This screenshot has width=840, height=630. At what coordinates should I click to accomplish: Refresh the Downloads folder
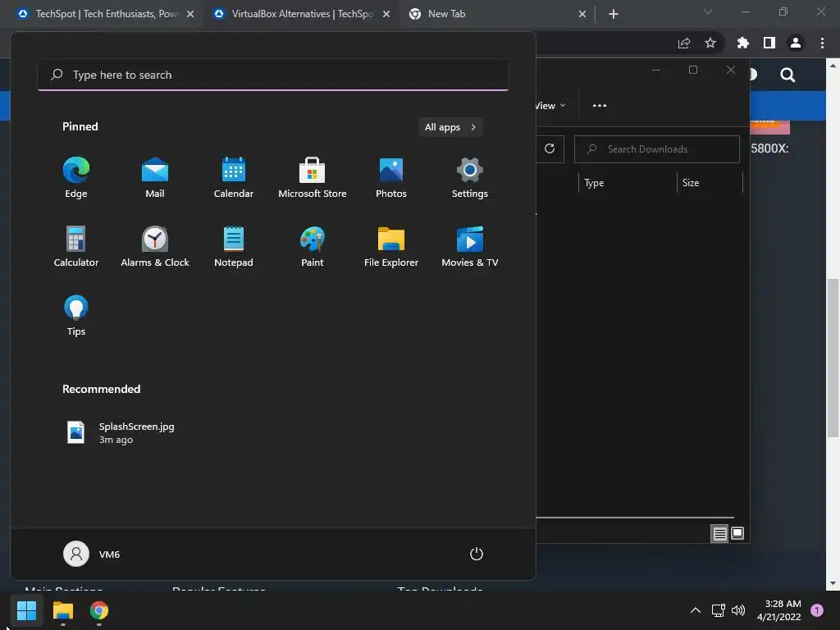(x=550, y=148)
